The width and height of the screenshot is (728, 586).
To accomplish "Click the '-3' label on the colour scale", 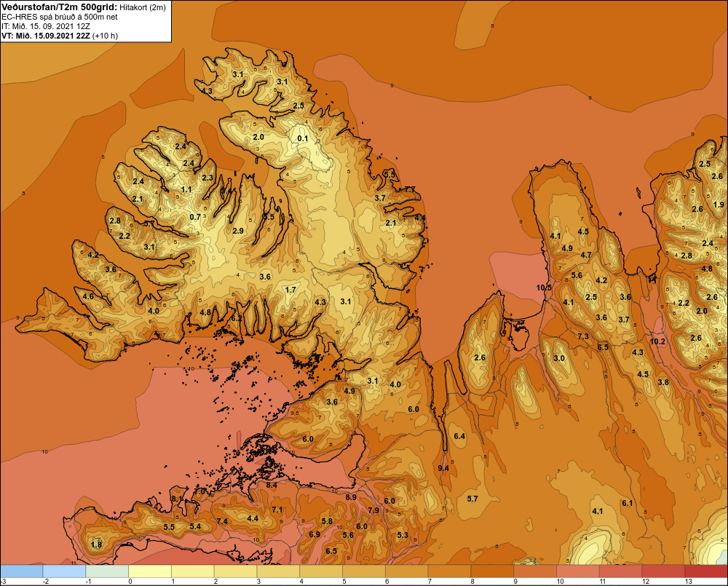I will click(x=3, y=582).
